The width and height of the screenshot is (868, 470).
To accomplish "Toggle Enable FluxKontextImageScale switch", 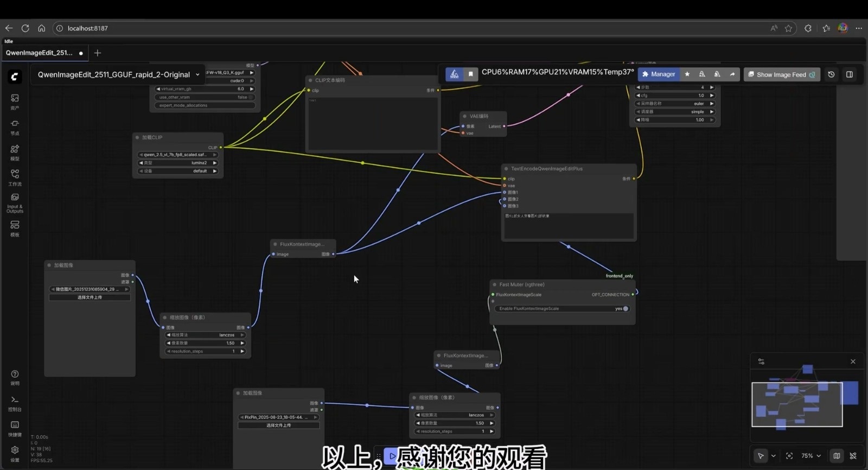I will click(x=625, y=309).
